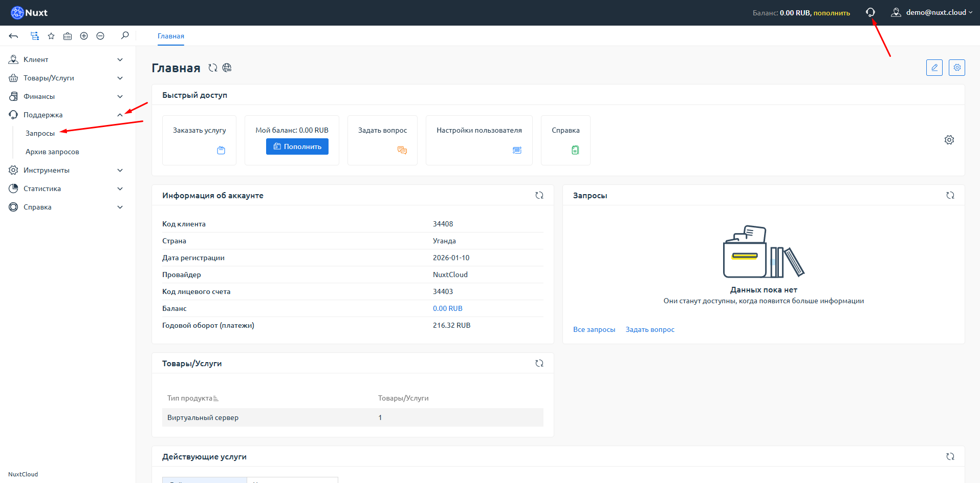The height and width of the screenshot is (483, 980).
Task: Open the favorites star icon
Action: [51, 36]
